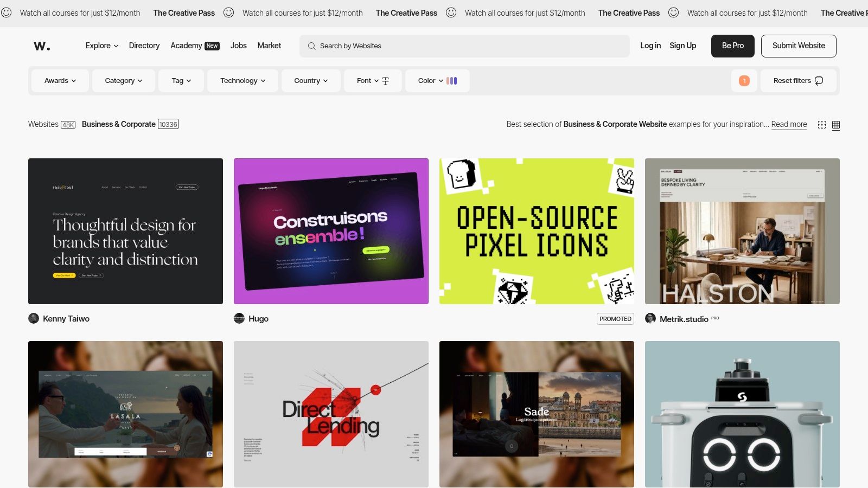This screenshot has width=868, height=488.
Task: Open the Halston website thumbnail
Action: tap(742, 231)
